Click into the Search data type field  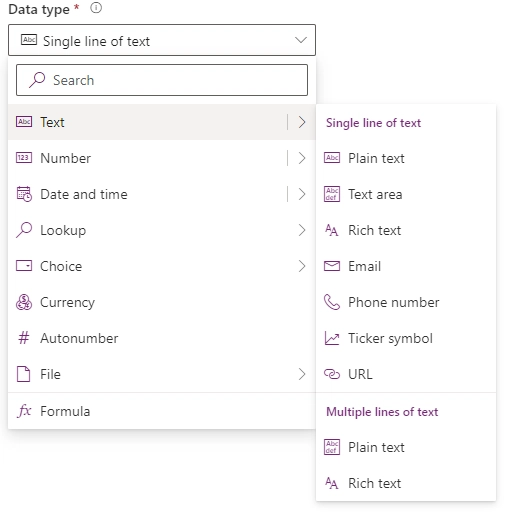(x=162, y=80)
